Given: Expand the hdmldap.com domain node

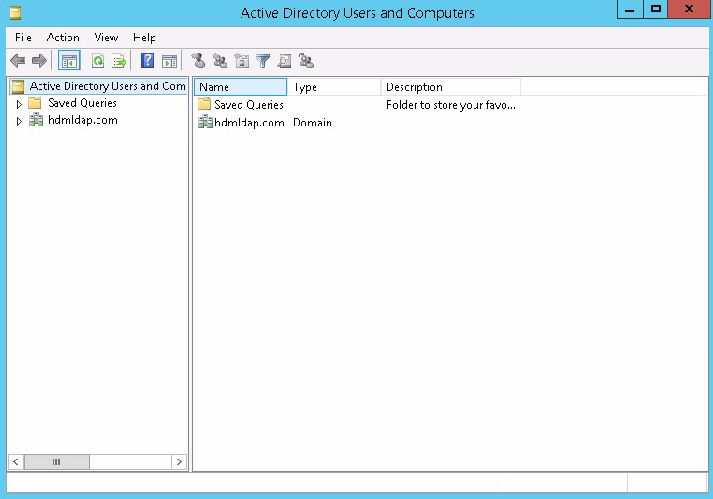Looking at the screenshot, I should (x=19, y=121).
